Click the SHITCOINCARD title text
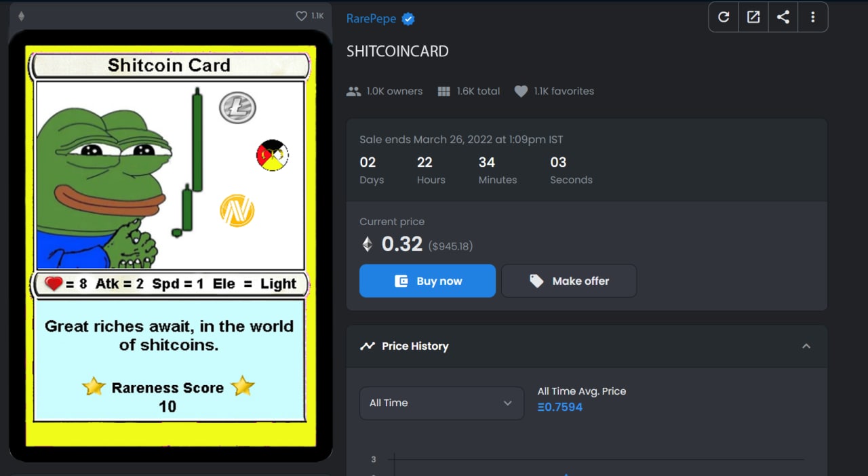The image size is (868, 476). [397, 52]
